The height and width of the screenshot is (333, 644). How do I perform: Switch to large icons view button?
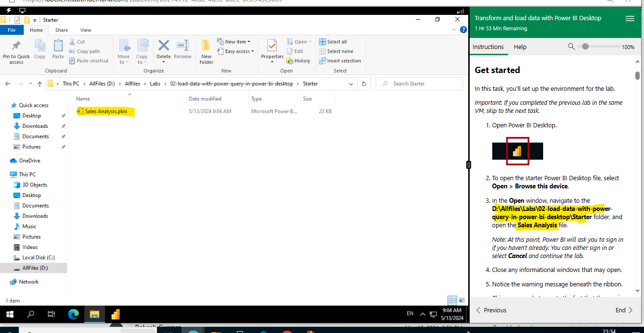click(x=462, y=300)
